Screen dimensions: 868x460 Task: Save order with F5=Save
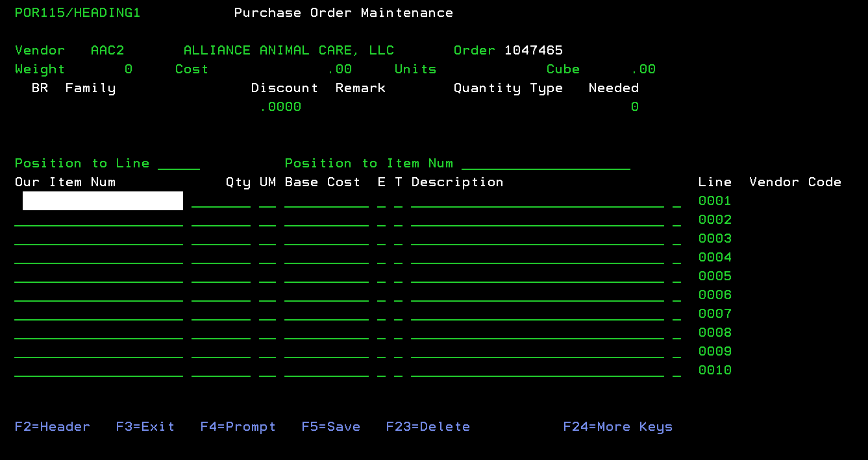[x=331, y=427]
